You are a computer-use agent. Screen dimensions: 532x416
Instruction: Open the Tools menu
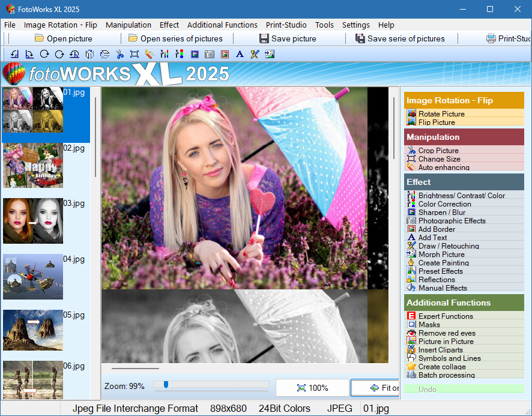point(324,25)
